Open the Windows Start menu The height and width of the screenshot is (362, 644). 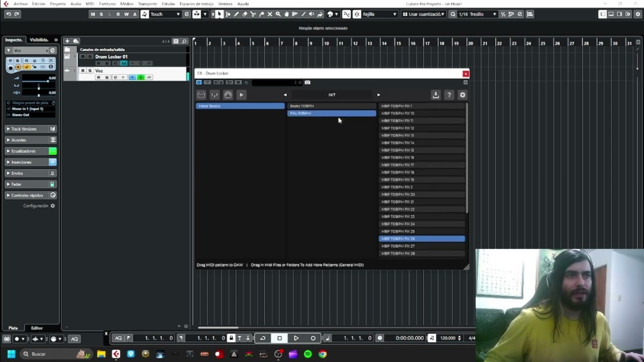point(11,354)
